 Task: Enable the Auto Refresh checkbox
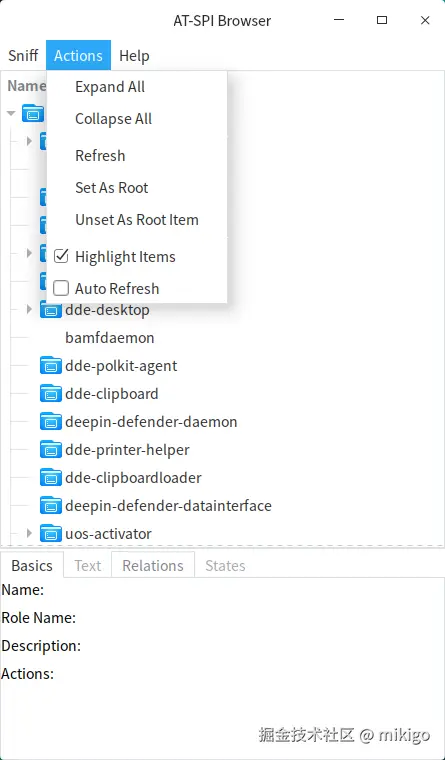point(61,288)
